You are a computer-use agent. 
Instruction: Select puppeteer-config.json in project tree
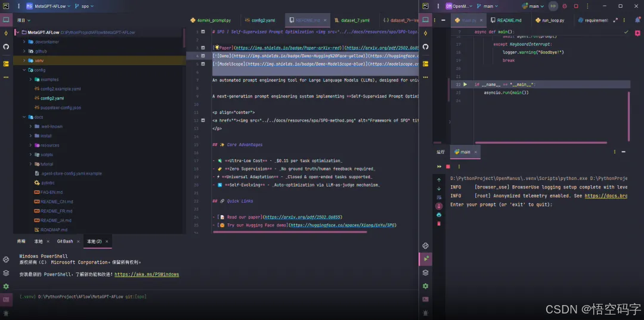click(x=57, y=107)
